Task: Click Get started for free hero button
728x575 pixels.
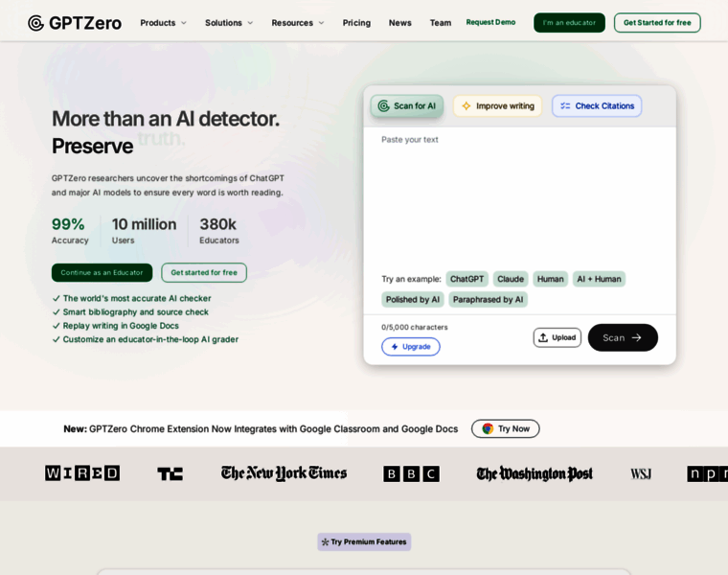Action: click(204, 272)
